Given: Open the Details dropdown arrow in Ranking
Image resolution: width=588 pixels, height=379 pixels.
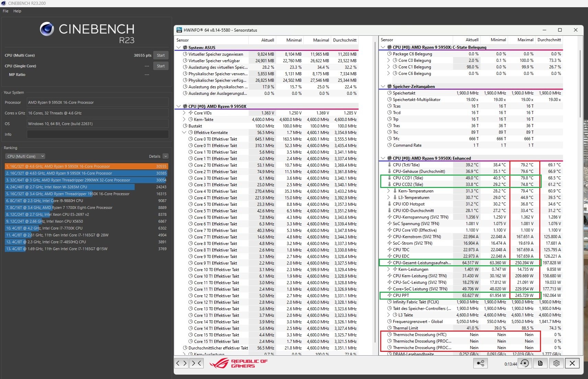Looking at the screenshot, I should click(166, 156).
